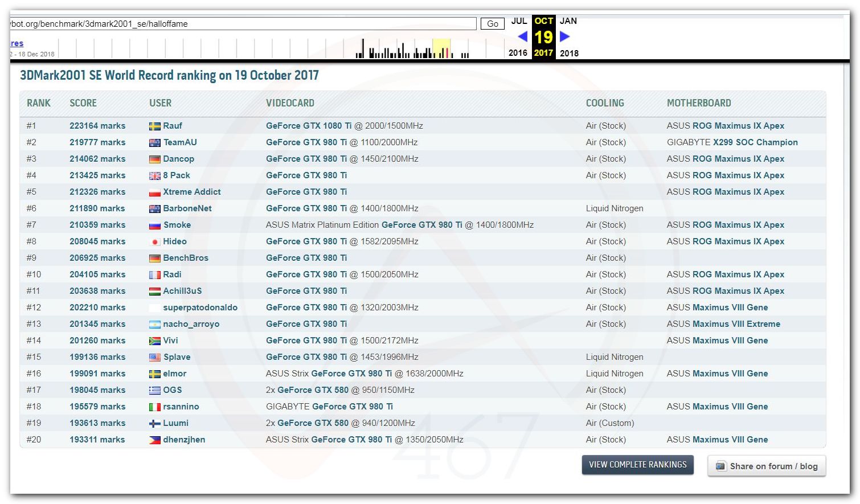860x504 pixels.
Task: Open ROG Maximus IX Apex link in Rauf row
Action: coord(738,126)
